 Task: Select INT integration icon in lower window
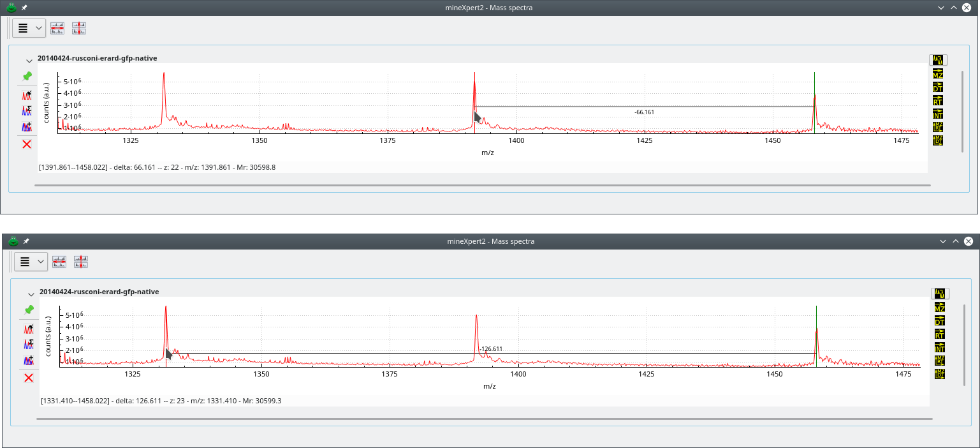(939, 347)
